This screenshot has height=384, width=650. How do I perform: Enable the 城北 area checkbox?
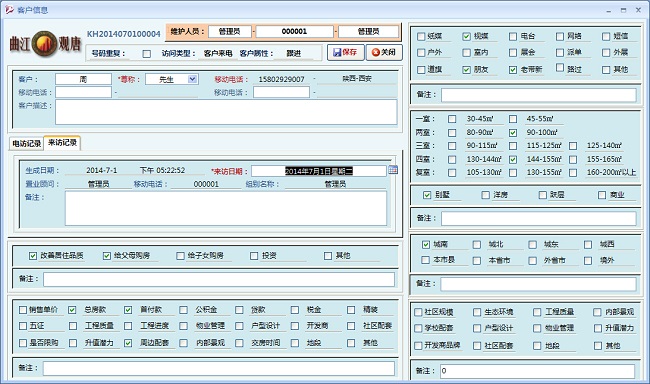pyautogui.click(x=477, y=245)
